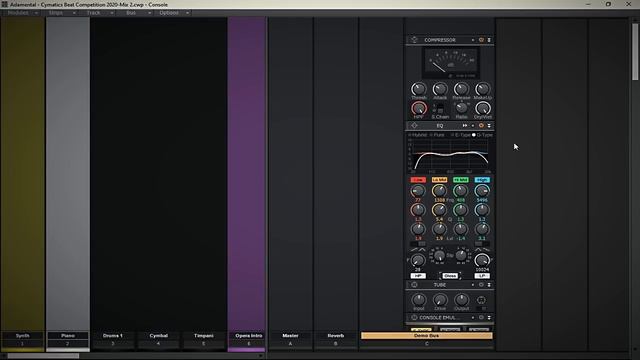Enable the EQ LP filter button

click(x=482, y=276)
